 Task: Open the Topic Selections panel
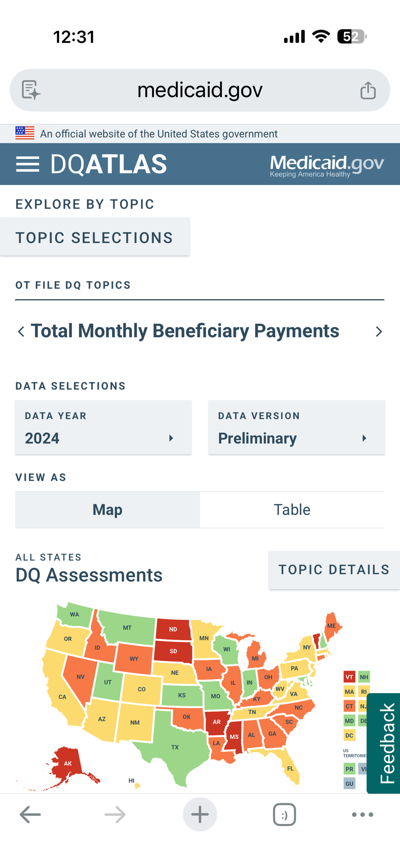(x=95, y=237)
